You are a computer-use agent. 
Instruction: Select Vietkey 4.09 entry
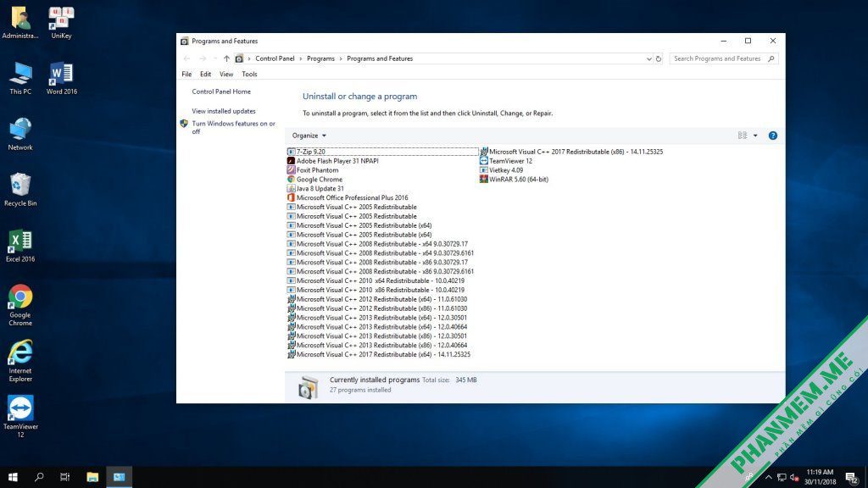[x=502, y=170]
